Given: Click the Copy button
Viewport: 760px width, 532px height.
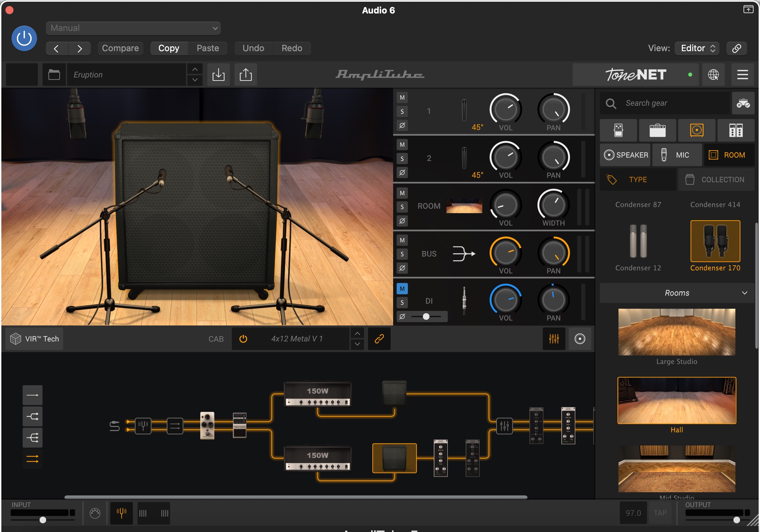Looking at the screenshot, I should tap(169, 48).
